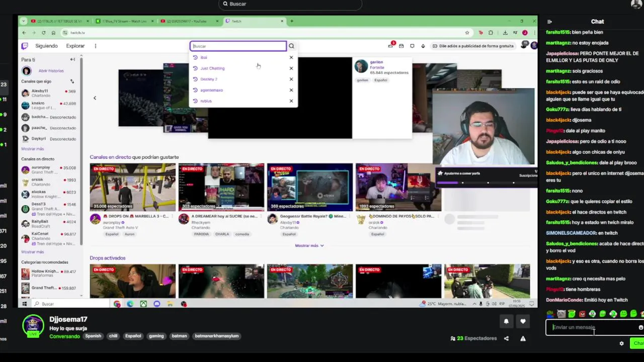The height and width of the screenshot is (362, 644).
Task: Expand 'Mostrar más' under Canales en directo
Action: coord(32,252)
